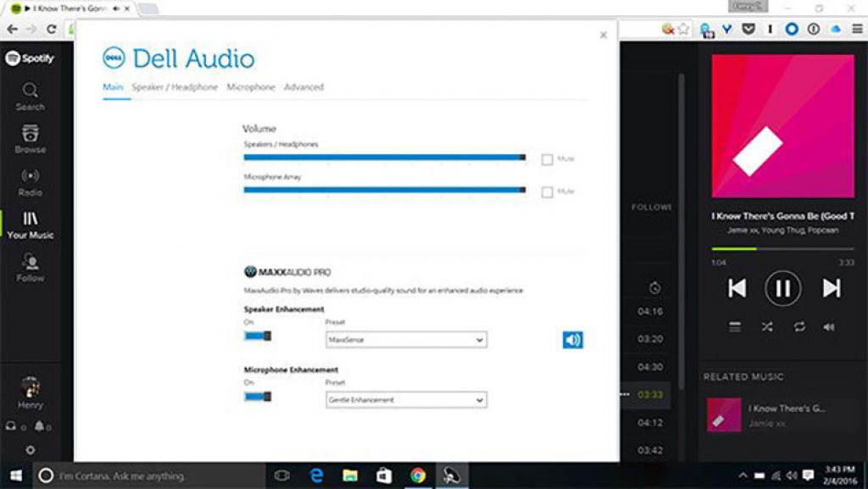The image size is (868, 489).
Task: Click the song title under album art
Action: pos(782,216)
